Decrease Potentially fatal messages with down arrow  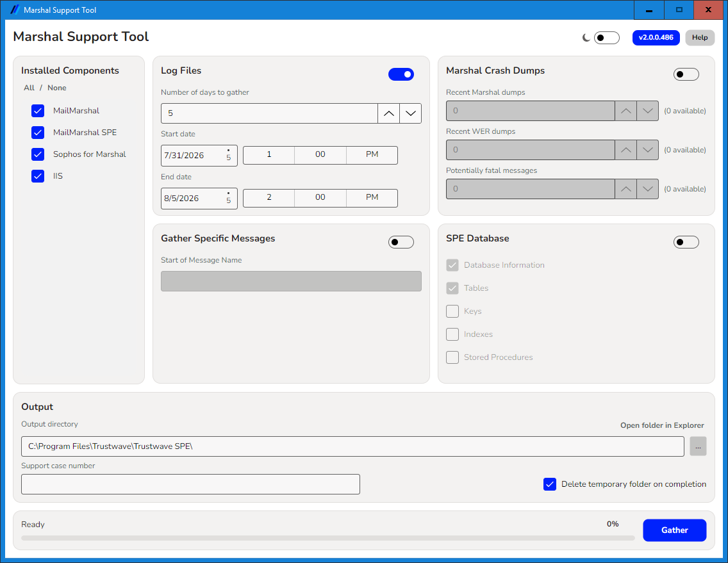point(648,189)
